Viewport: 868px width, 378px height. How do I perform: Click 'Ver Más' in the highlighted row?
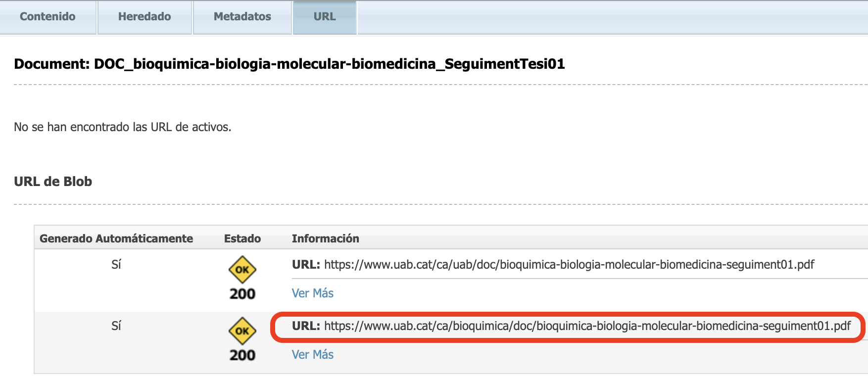(x=312, y=355)
